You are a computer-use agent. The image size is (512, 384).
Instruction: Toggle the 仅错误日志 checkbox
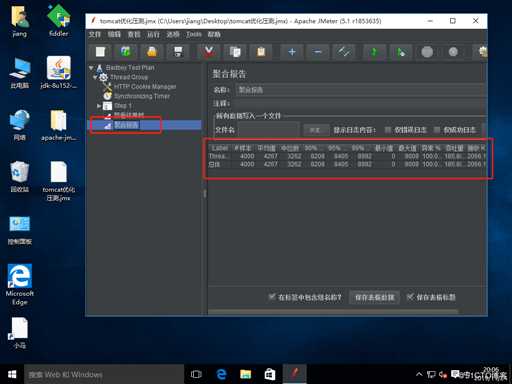[x=387, y=130]
